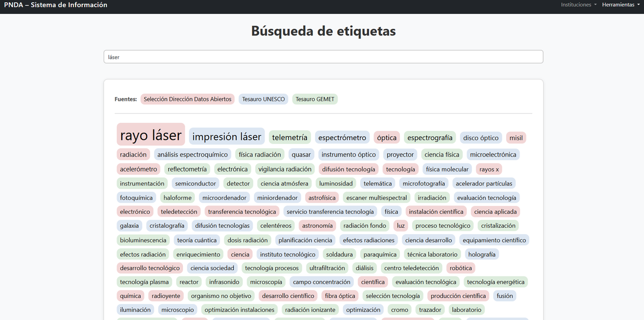Click the 'haloforme' tag

coord(178,198)
